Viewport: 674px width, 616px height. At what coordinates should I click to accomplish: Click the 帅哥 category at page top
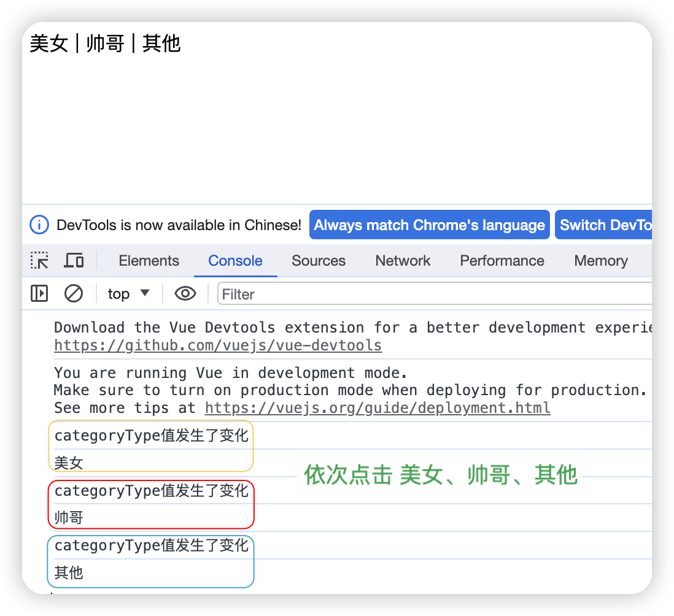[x=105, y=44]
